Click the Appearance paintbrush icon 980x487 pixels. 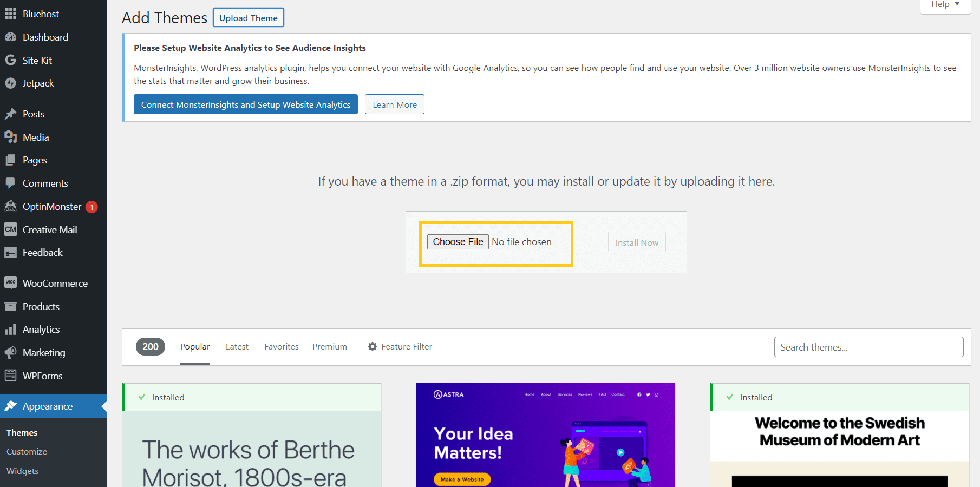[x=11, y=406]
